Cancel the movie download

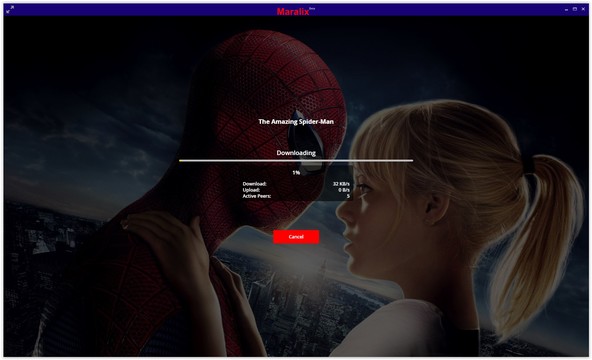click(x=296, y=237)
